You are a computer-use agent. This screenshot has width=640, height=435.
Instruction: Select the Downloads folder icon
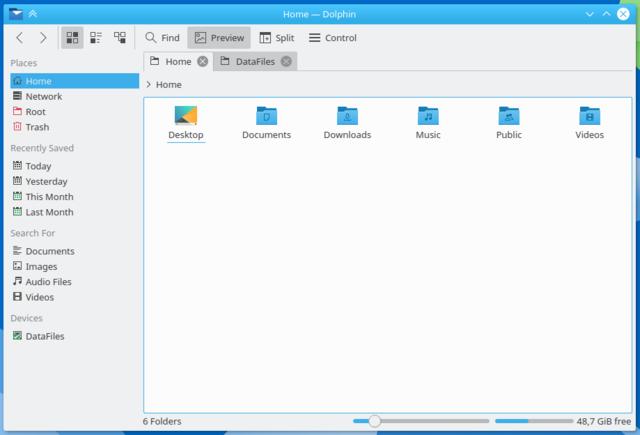[x=347, y=116]
